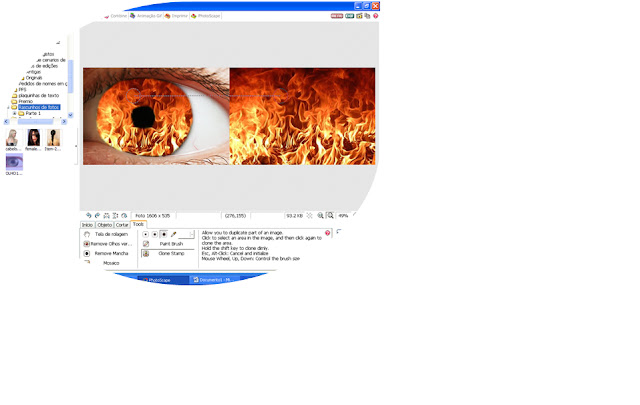Open the Premio folder
Screen dimensions: 640x405
pos(25,101)
